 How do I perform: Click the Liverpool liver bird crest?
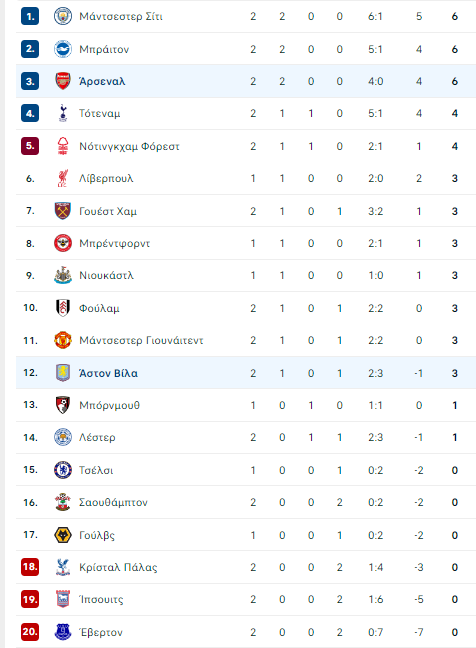point(63,178)
